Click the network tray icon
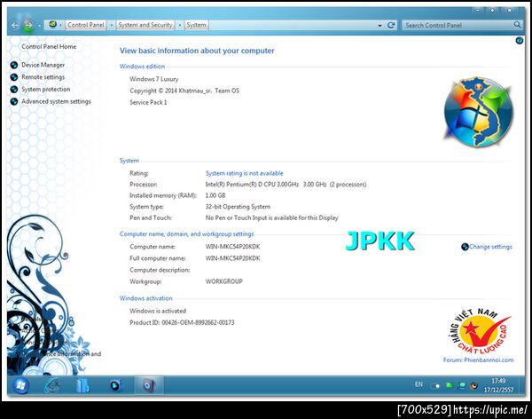The height and width of the screenshot is (419, 532). pyautogui.click(x=462, y=385)
